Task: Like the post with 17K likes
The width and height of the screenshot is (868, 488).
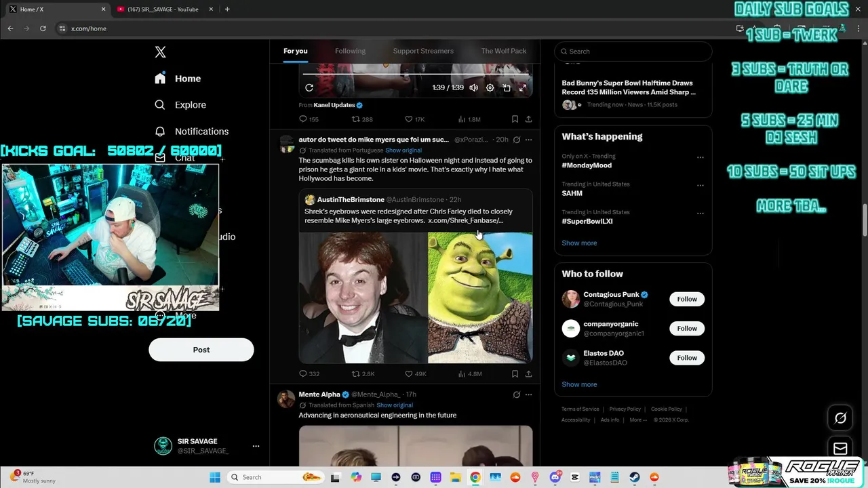Action: pyautogui.click(x=414, y=119)
